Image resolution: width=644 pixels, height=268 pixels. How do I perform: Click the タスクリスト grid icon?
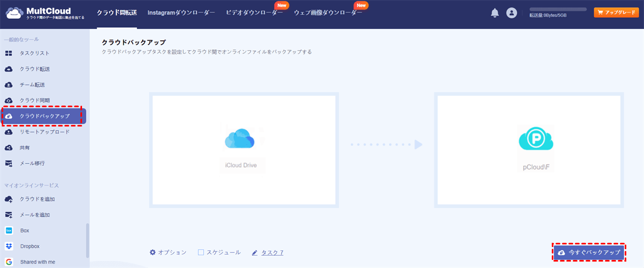[x=9, y=53]
